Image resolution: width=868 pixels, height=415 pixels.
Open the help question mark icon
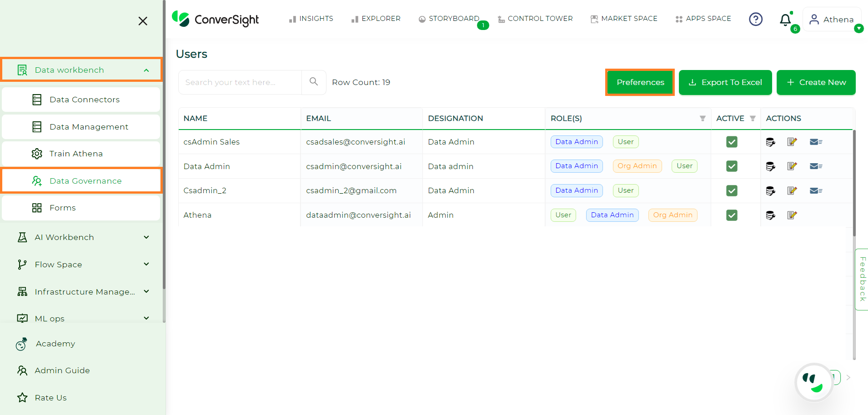756,19
